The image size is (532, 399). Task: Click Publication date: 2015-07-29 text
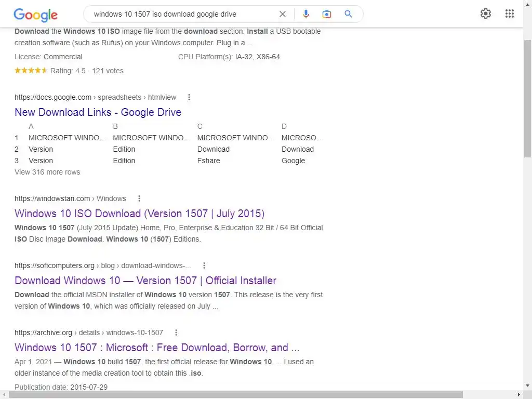(61, 387)
